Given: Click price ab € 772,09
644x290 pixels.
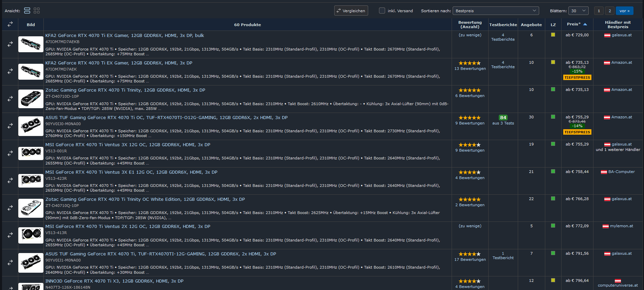Looking at the screenshot, I should [577, 226].
